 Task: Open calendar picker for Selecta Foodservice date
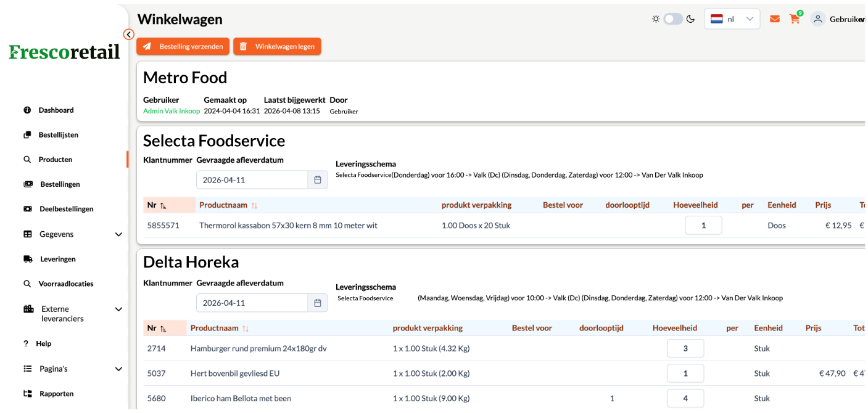318,180
